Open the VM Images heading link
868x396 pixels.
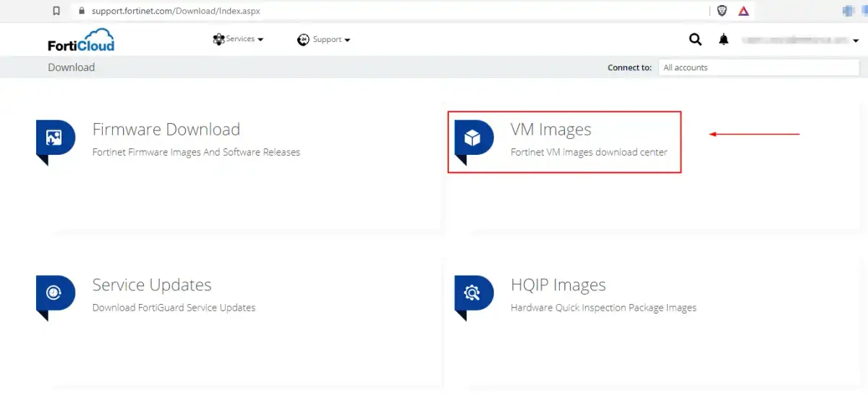550,130
